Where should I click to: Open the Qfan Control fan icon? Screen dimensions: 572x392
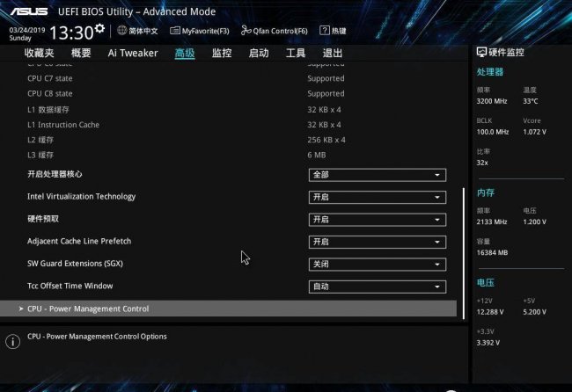click(x=246, y=31)
